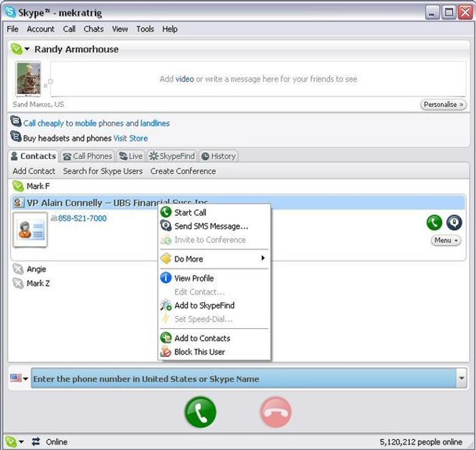Viewport: 476px width, 450px height.
Task: Select Add to Contacts menu entry
Action: [x=214, y=338]
